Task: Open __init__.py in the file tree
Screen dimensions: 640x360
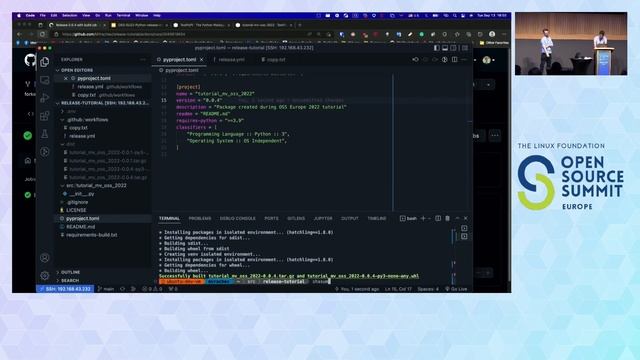Action: [x=82, y=193]
